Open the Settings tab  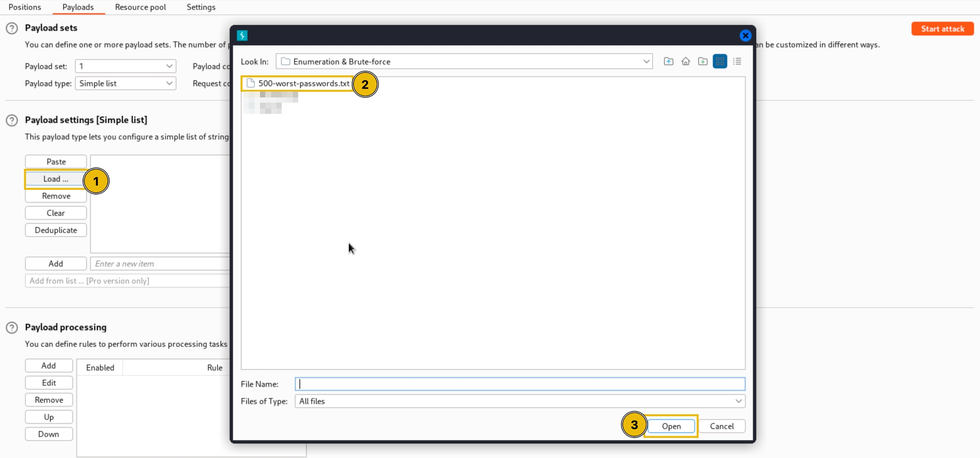[x=201, y=7]
